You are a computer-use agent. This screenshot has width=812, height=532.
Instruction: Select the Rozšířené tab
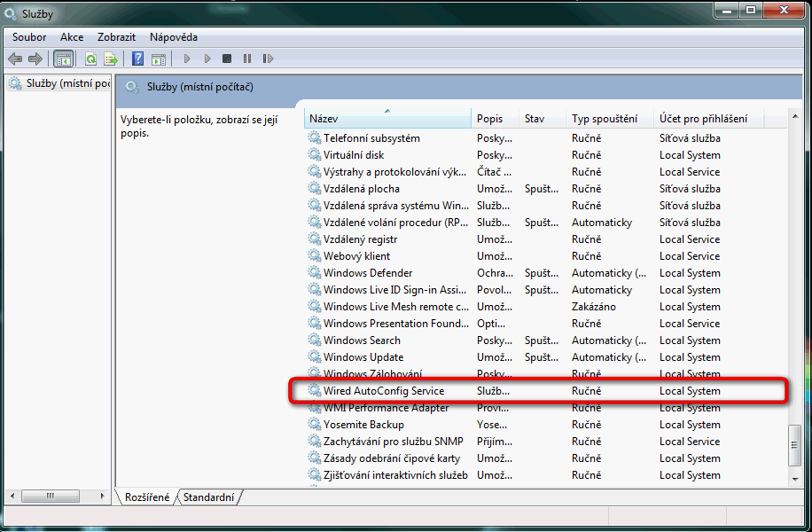click(147, 497)
